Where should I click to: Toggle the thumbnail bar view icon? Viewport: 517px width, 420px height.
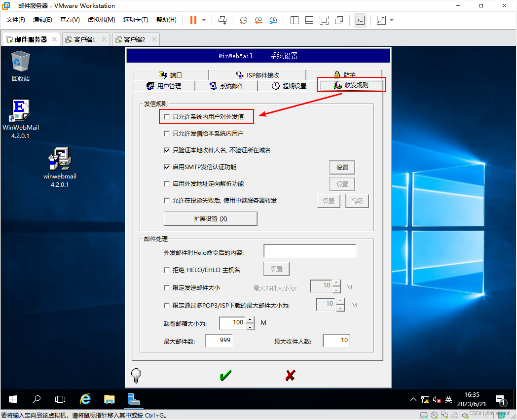309,20
